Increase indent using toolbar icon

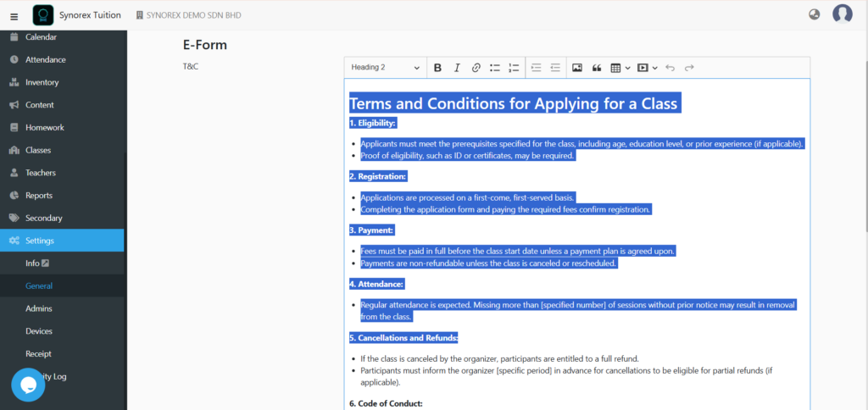536,68
